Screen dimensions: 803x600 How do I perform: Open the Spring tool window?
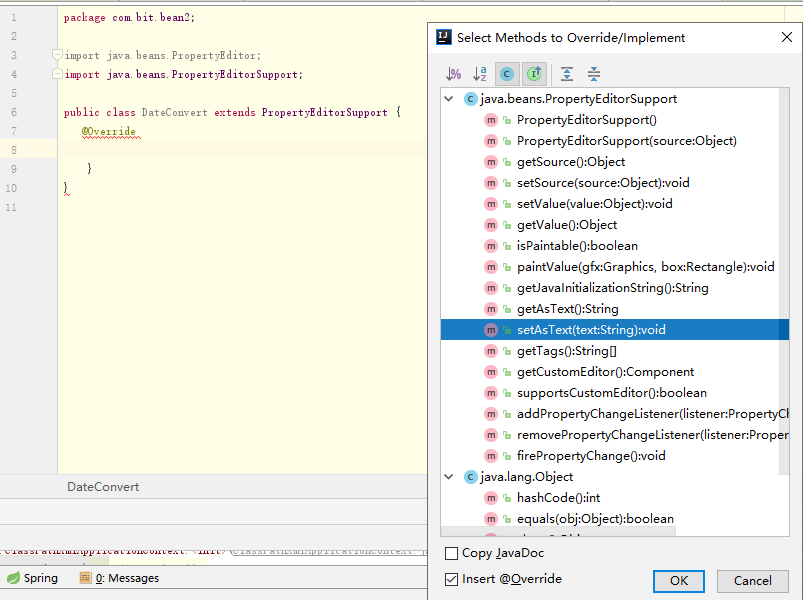pyautogui.click(x=32, y=578)
